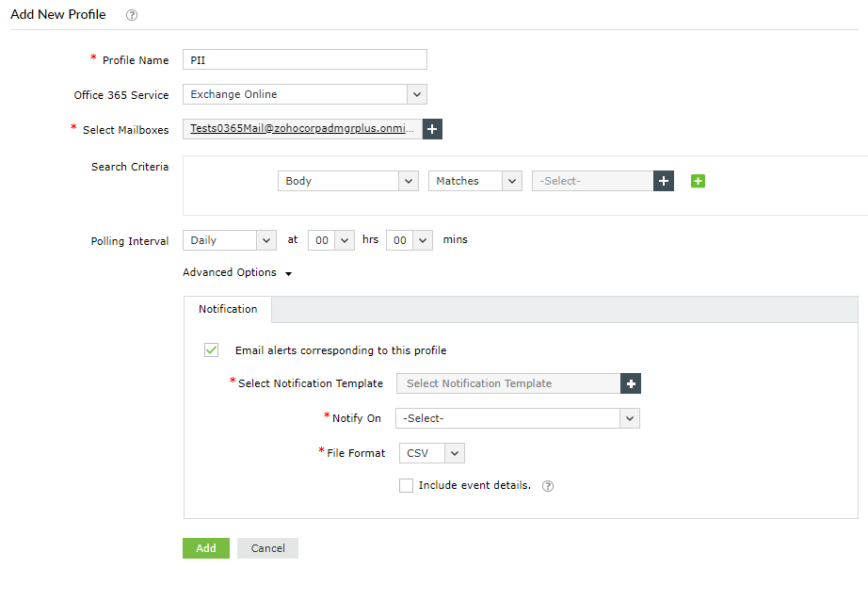Click the help icon beside Add New Profile

coord(132,15)
